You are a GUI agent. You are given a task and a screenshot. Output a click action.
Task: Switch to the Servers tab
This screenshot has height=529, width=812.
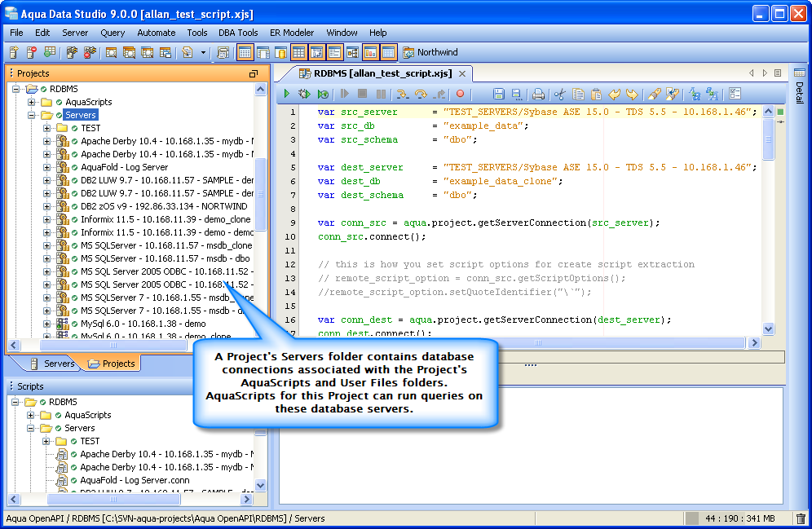pyautogui.click(x=53, y=364)
